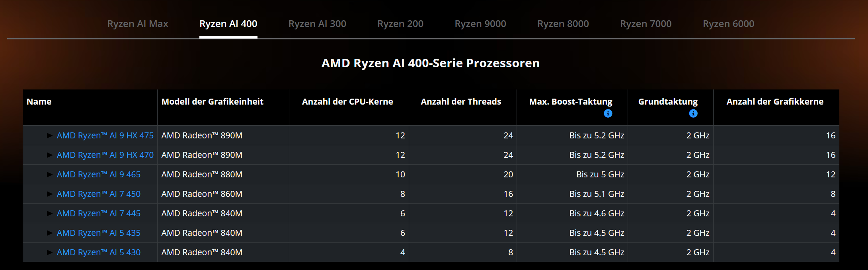
Task: Switch to the Ryzen AI 300 tab
Action: 317,24
